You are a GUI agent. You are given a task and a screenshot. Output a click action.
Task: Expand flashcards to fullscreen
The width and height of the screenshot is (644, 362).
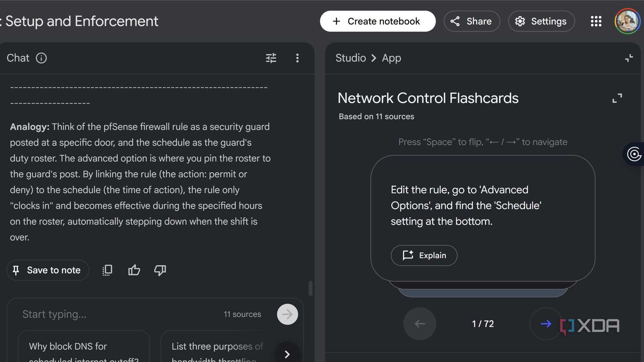point(617,98)
